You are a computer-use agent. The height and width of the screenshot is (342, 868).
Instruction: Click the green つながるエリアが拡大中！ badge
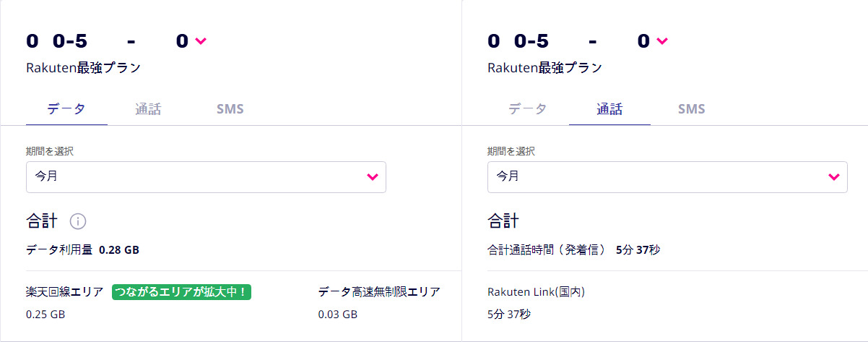[181, 292]
